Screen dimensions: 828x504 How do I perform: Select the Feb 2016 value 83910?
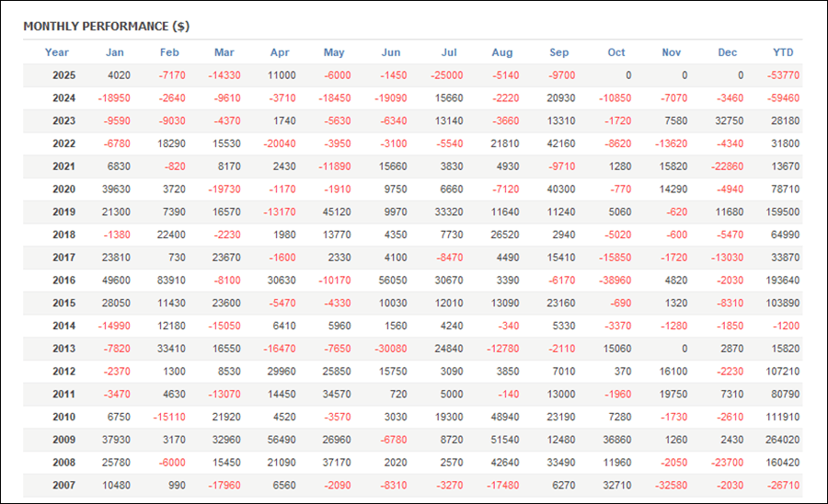point(172,281)
